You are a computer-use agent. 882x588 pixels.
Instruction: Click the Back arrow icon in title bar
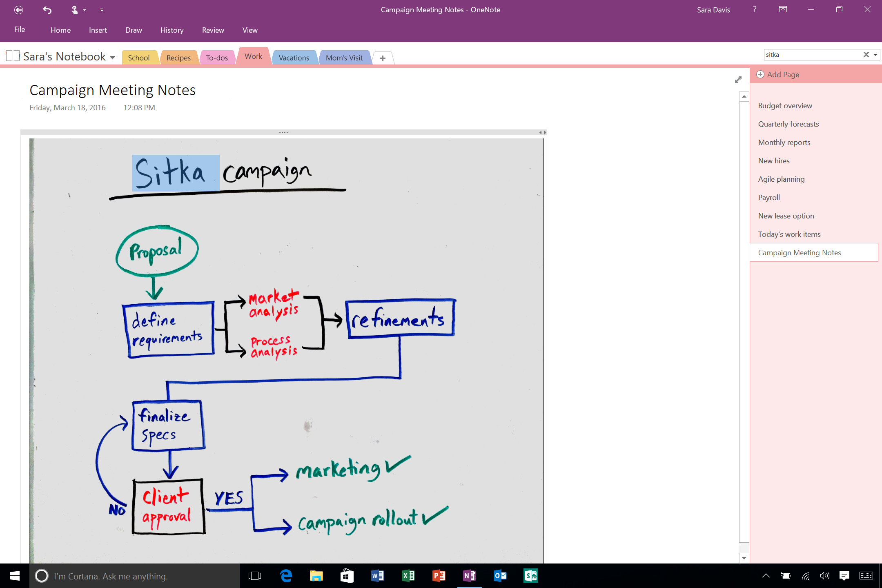(18, 10)
